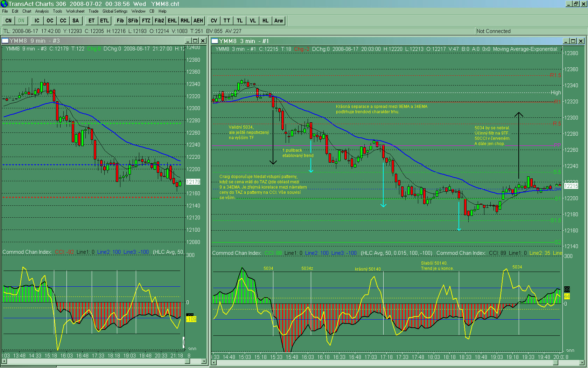Click the greyed DN toolbar button
Viewport: 588px width, 368px height.
[x=21, y=21]
